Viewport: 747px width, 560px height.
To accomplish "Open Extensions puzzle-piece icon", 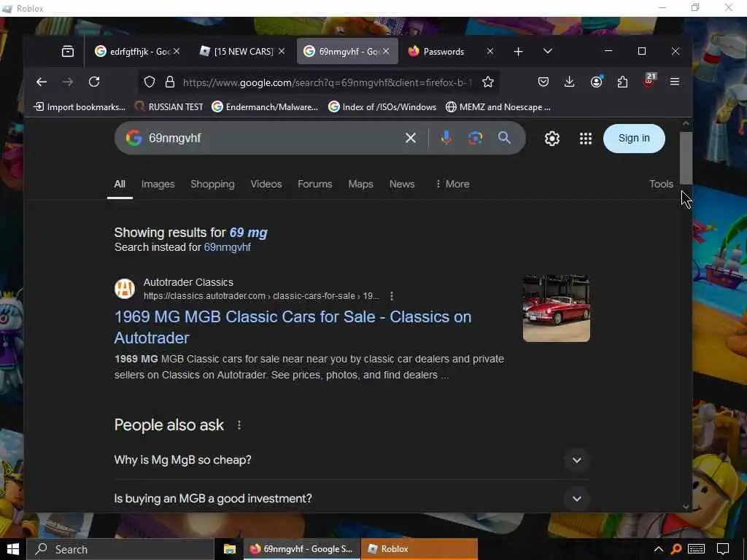I will tap(622, 82).
